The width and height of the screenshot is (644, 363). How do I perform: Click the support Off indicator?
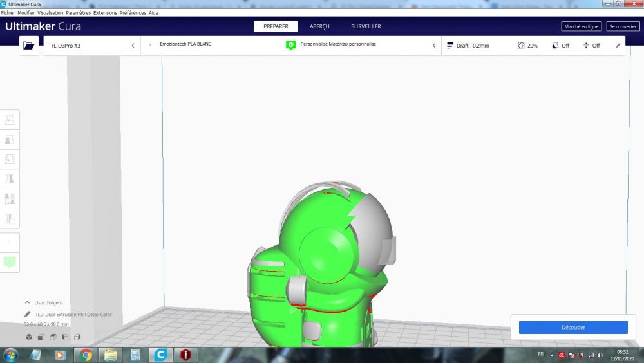(561, 46)
